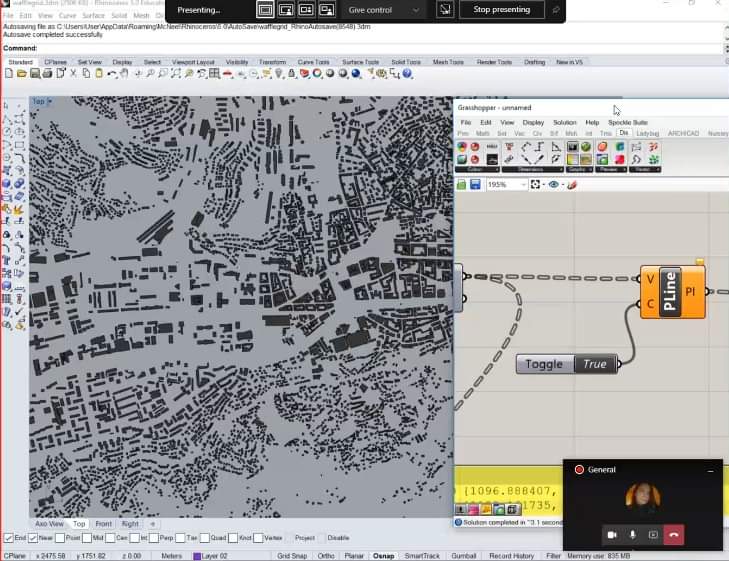Open the 195% canvas zoom dropdown
This screenshot has width=729, height=561.
(523, 185)
